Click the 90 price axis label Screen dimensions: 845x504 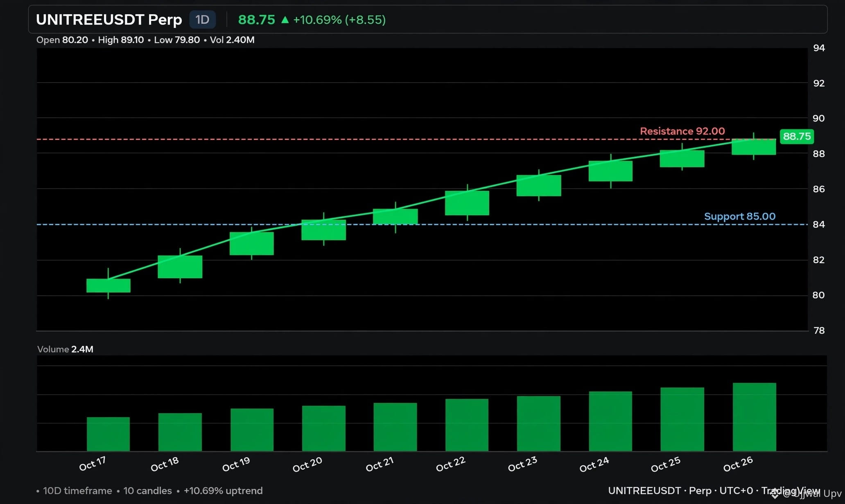(819, 118)
